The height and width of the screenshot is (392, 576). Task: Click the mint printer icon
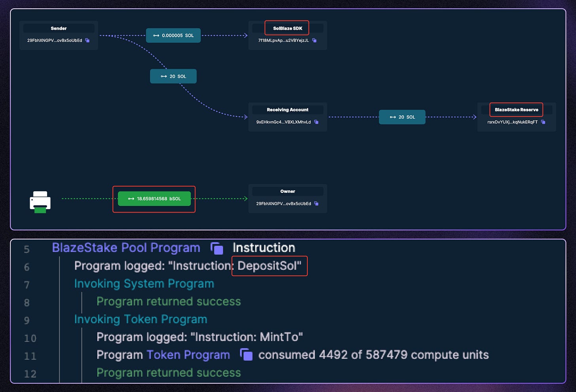click(40, 202)
